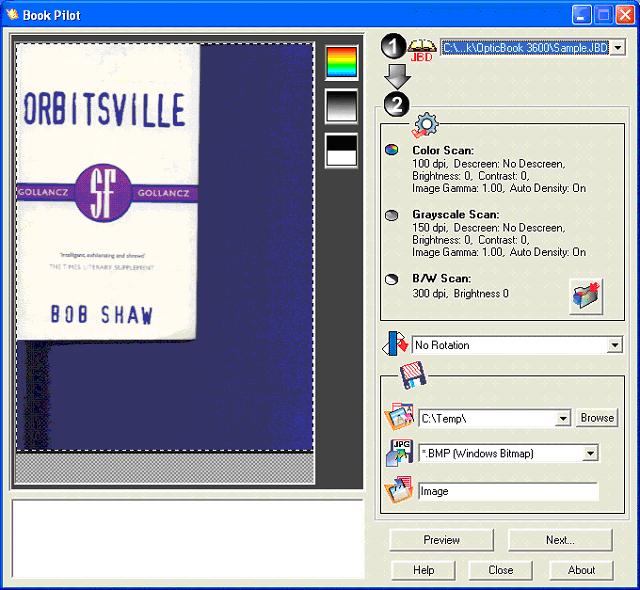Click the file name prefix folder icon

(x=398, y=489)
